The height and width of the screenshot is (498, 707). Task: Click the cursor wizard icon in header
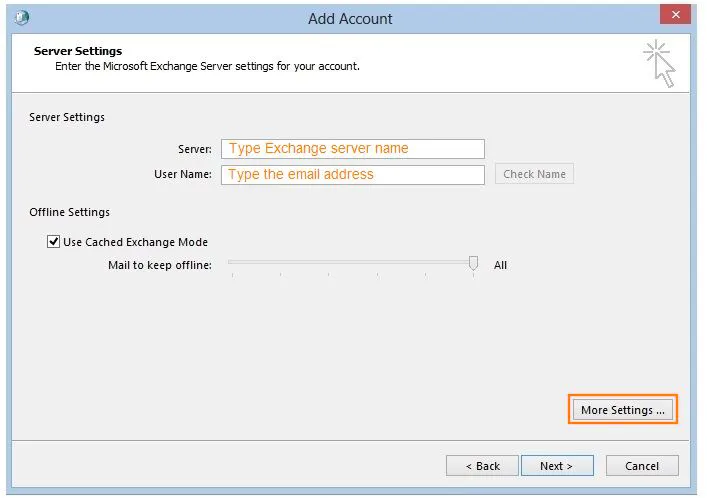[659, 64]
